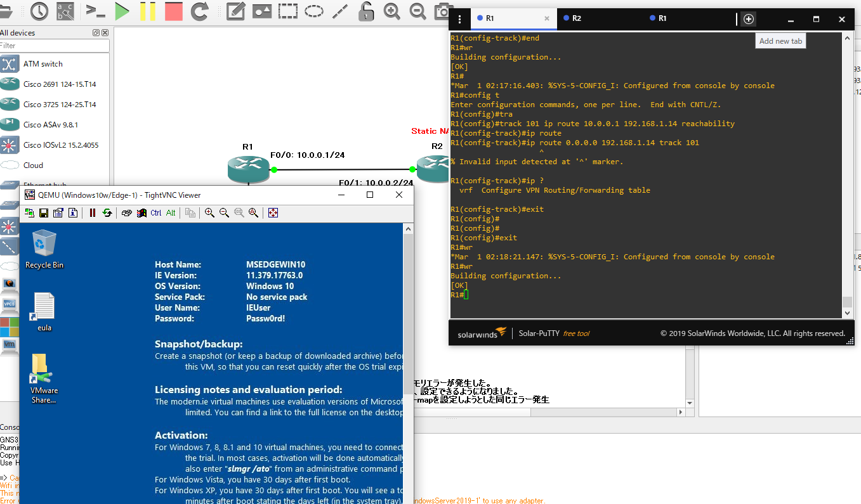Open the VMware Share folder shortcut

(x=44, y=378)
